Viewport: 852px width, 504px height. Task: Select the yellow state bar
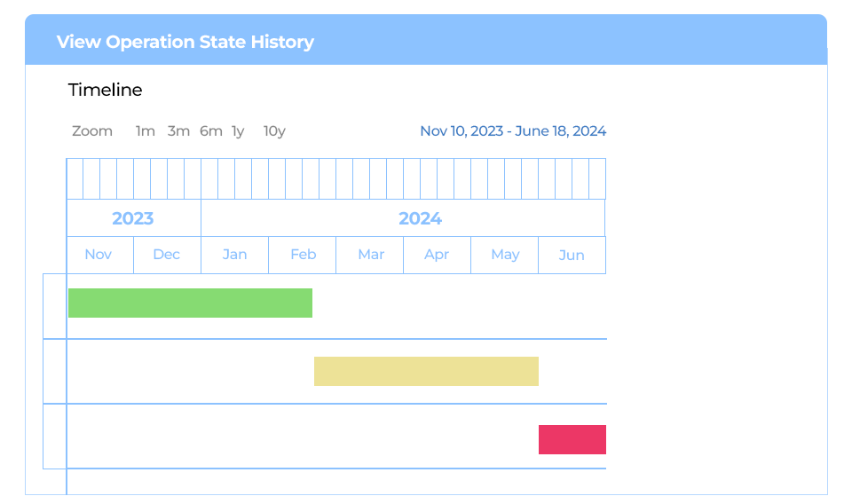coord(426,371)
